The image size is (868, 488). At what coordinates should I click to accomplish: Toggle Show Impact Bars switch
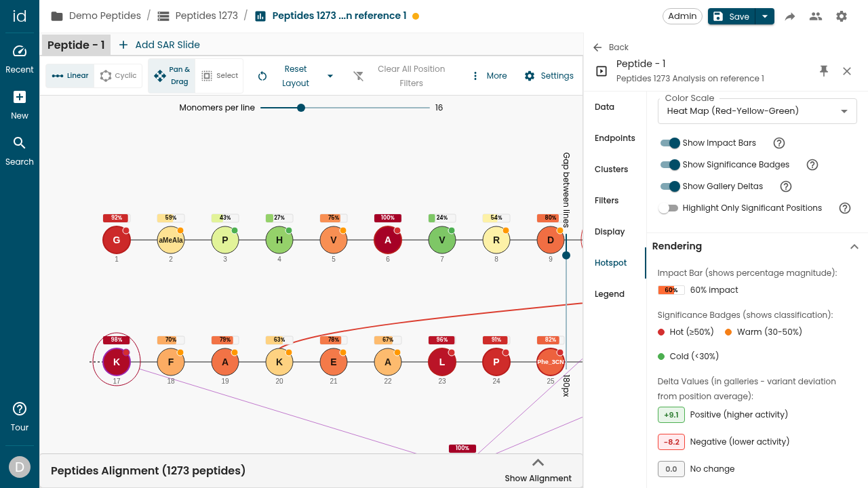(x=670, y=143)
